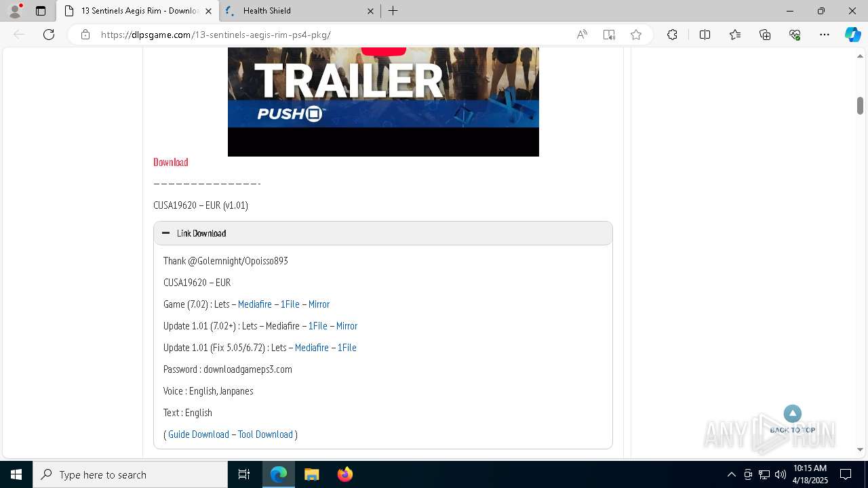Open the network tray icon
The image size is (868, 488).
(764, 474)
